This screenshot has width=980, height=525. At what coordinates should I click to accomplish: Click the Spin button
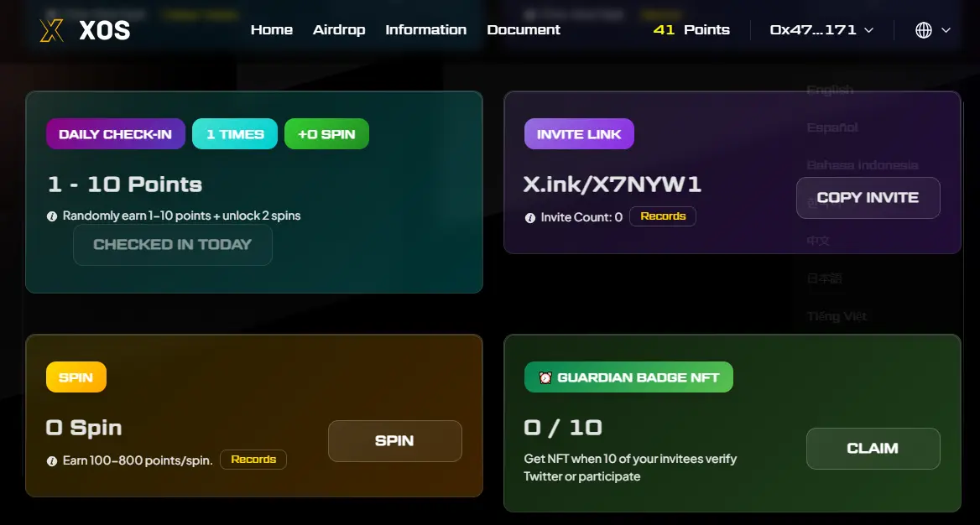[x=395, y=441]
